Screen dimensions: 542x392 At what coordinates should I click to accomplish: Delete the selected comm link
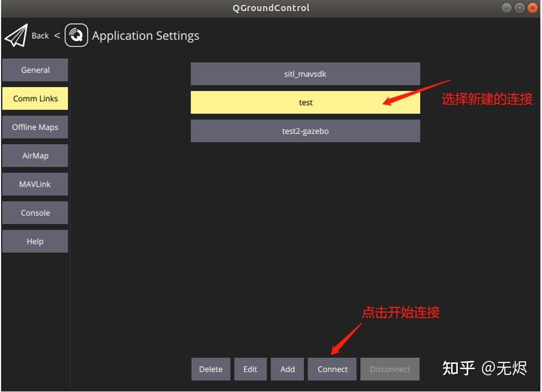click(211, 369)
